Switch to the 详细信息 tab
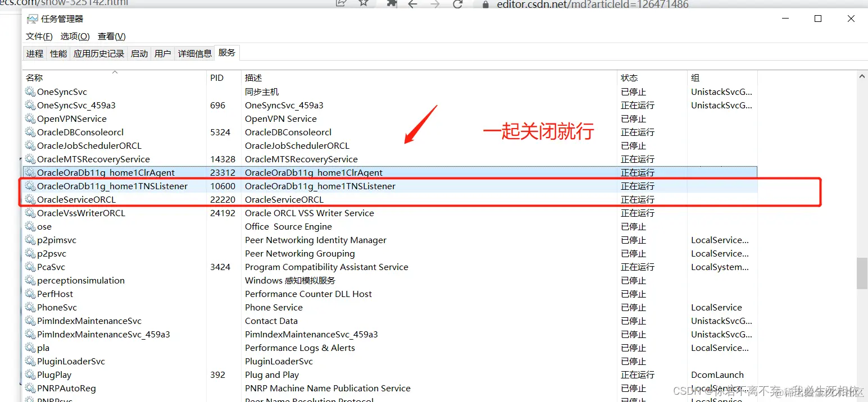 pos(195,53)
